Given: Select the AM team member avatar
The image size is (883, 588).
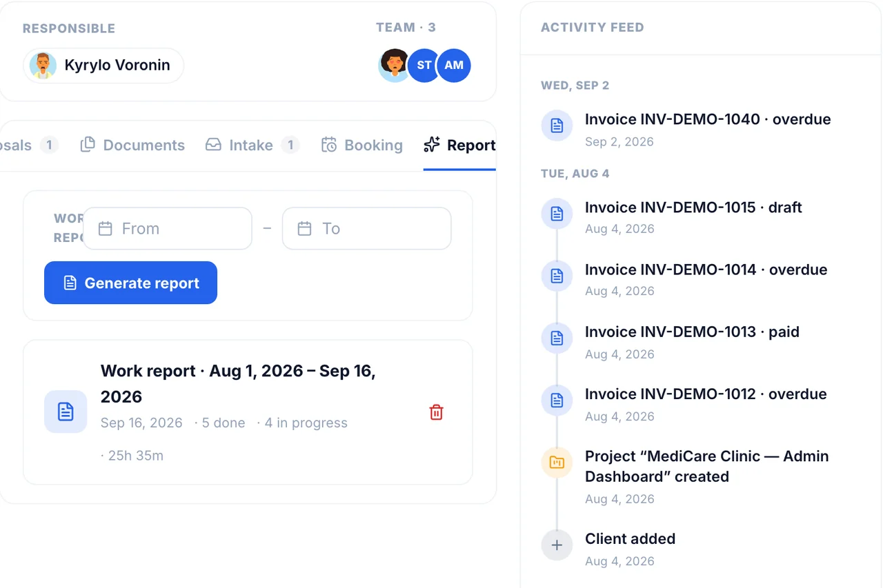Looking at the screenshot, I should (x=454, y=65).
